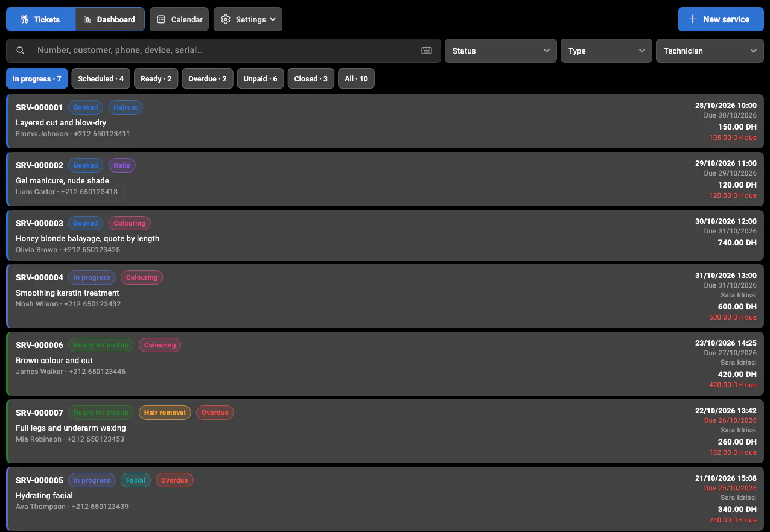Switch to the Tickets view

pyautogui.click(x=40, y=19)
